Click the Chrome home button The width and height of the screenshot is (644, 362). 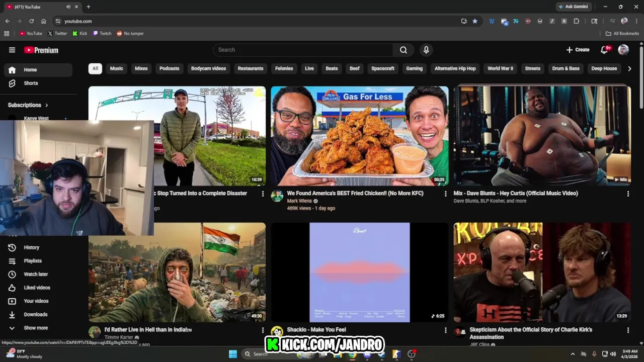[x=44, y=21]
